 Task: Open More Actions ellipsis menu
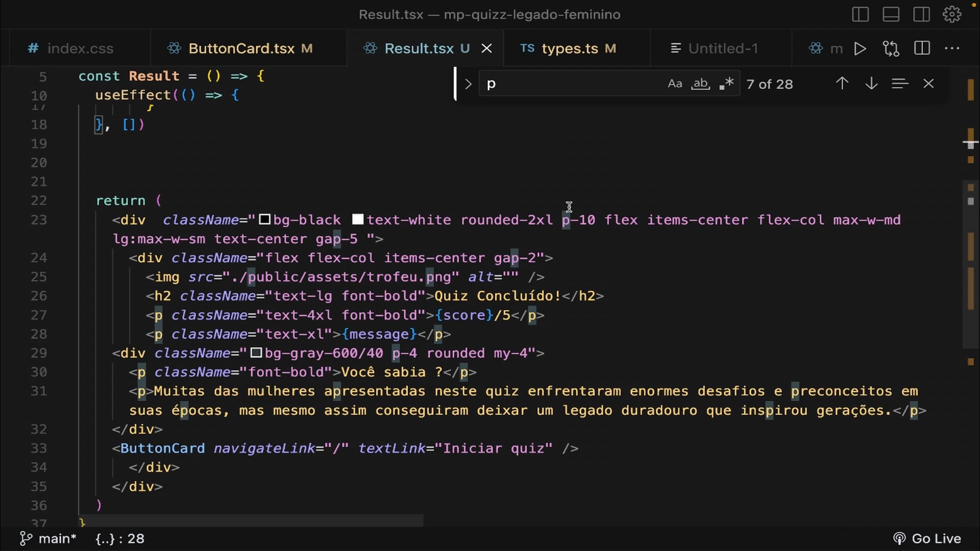[952, 48]
